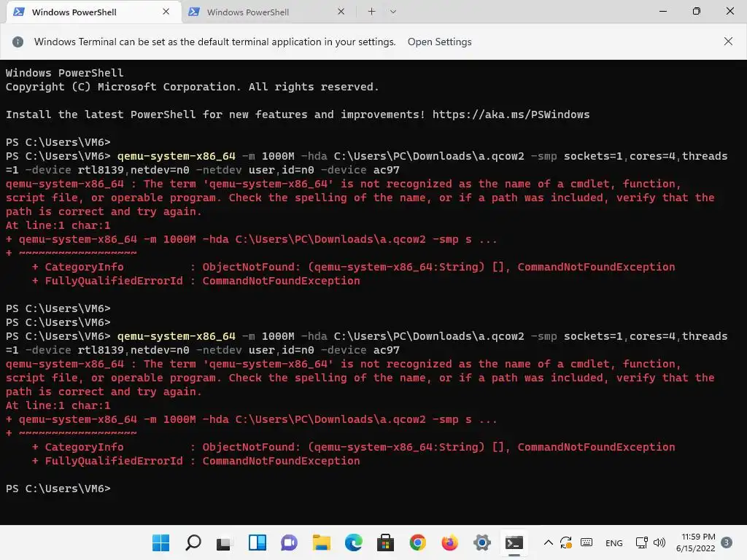The width and height of the screenshot is (747, 560).
Task: Close the Windows Terminal window
Action: pyautogui.click(x=729, y=11)
